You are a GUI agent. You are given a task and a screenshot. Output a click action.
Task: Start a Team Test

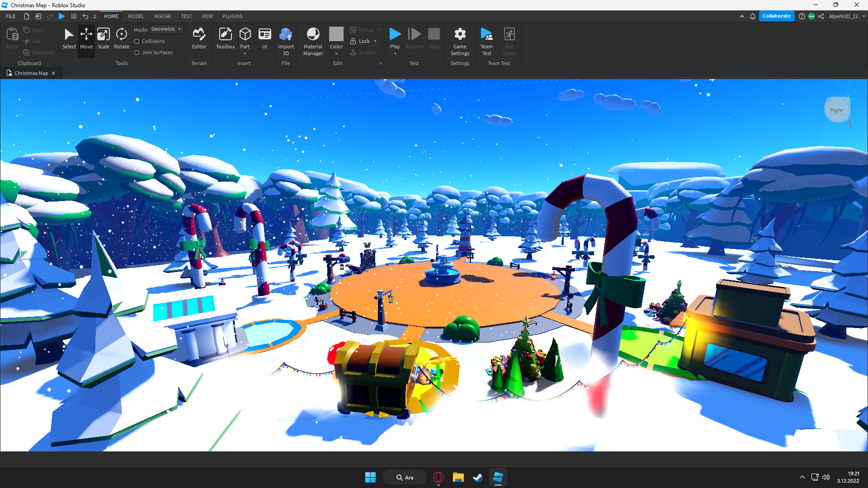click(x=486, y=41)
